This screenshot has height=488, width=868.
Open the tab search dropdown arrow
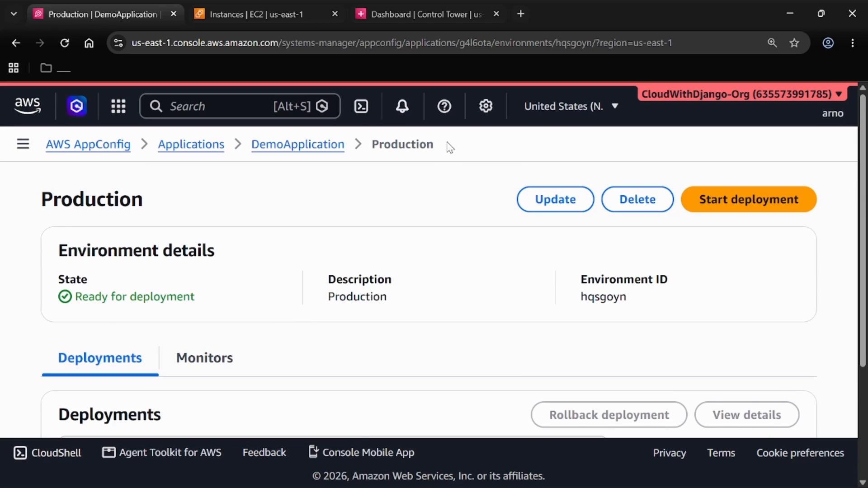click(14, 14)
